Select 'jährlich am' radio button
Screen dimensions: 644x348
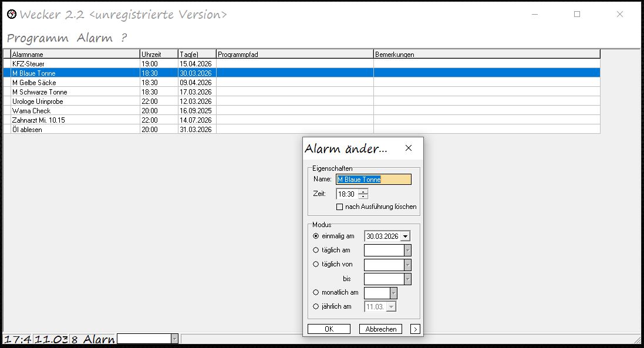(x=316, y=306)
